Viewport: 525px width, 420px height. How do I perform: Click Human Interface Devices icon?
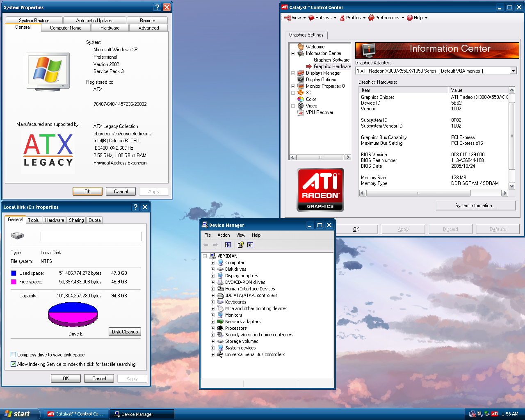click(x=220, y=289)
